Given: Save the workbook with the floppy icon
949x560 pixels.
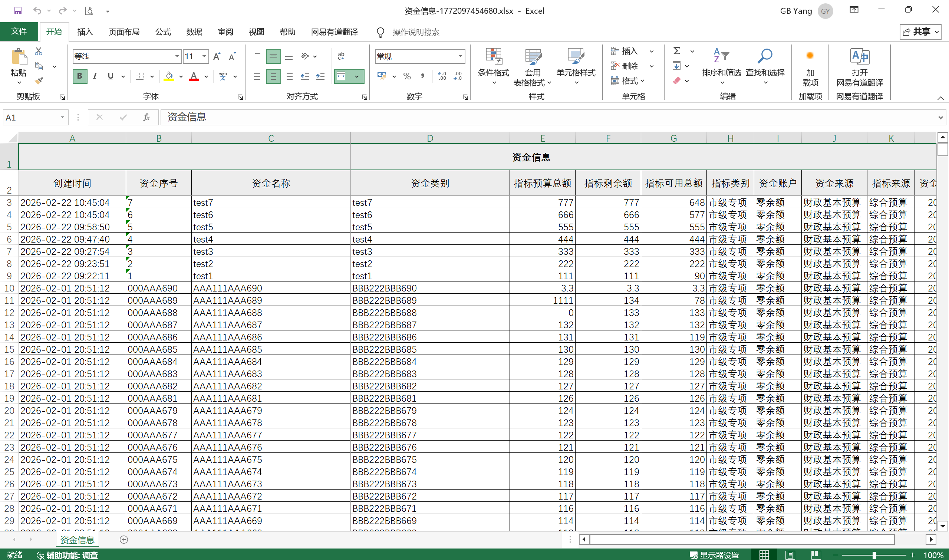Looking at the screenshot, I should coord(18,10).
